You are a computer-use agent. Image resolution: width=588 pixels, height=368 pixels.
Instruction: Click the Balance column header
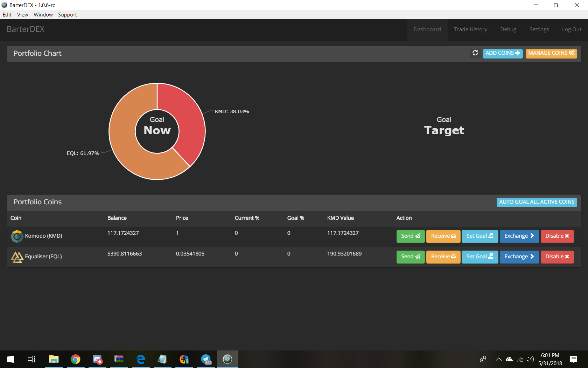(x=117, y=218)
